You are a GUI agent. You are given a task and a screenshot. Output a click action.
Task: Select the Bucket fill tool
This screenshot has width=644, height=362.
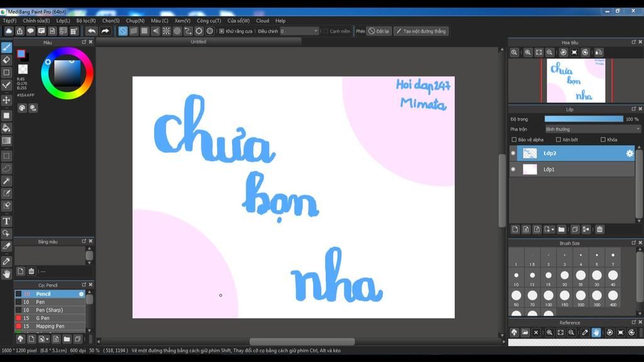click(6, 128)
